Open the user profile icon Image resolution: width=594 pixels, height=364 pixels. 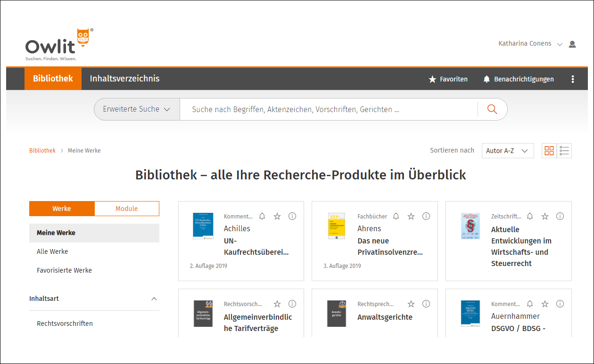pos(572,44)
